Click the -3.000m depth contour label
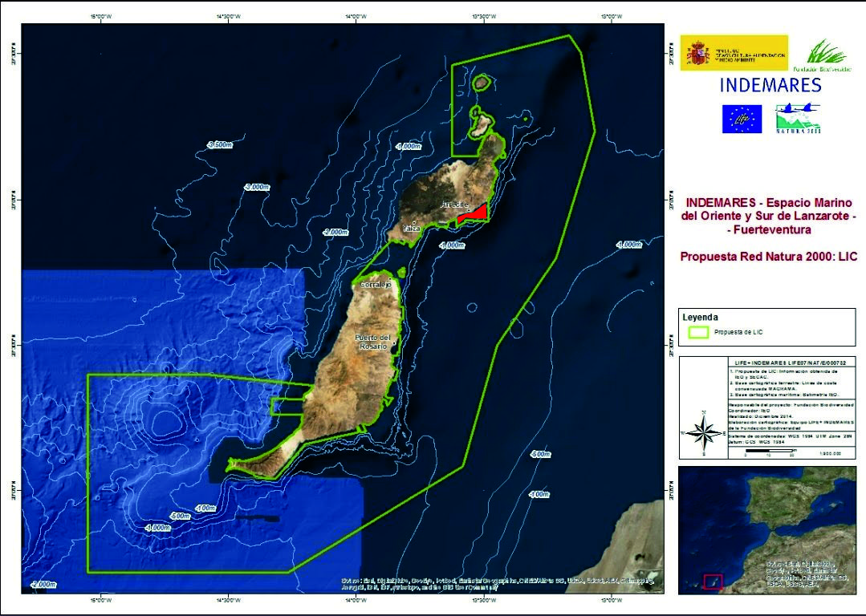 (257, 187)
